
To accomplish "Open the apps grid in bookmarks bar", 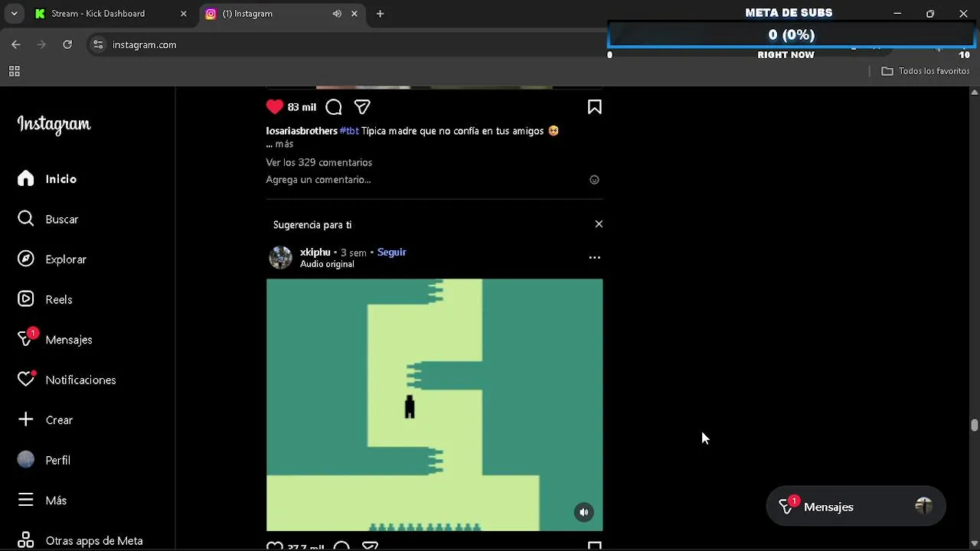I will 14,71.
